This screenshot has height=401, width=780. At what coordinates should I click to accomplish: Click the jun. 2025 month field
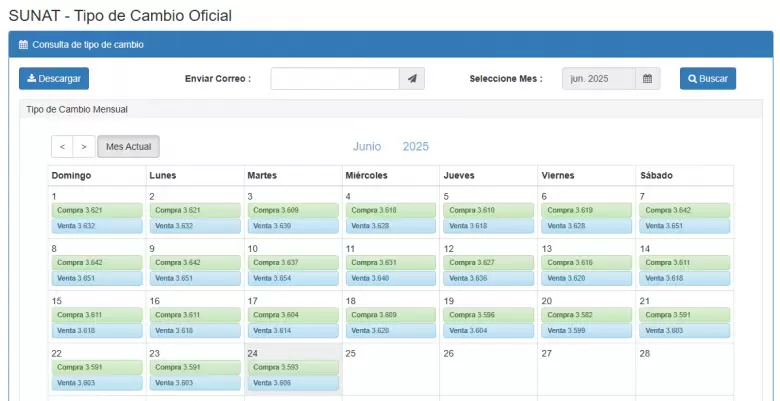598,79
